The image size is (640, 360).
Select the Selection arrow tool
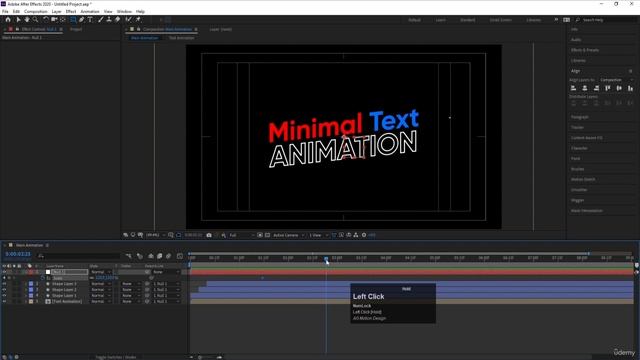tap(18, 20)
